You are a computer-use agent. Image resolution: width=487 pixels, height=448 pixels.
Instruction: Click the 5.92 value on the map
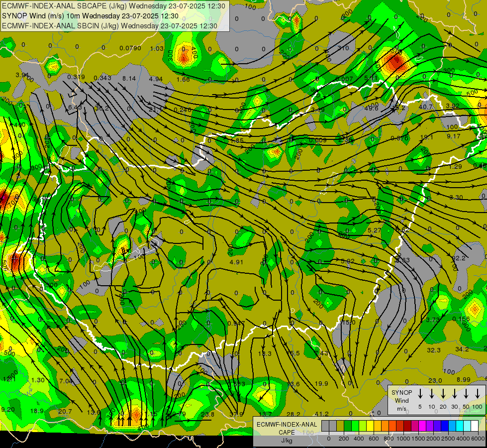coord(348,261)
